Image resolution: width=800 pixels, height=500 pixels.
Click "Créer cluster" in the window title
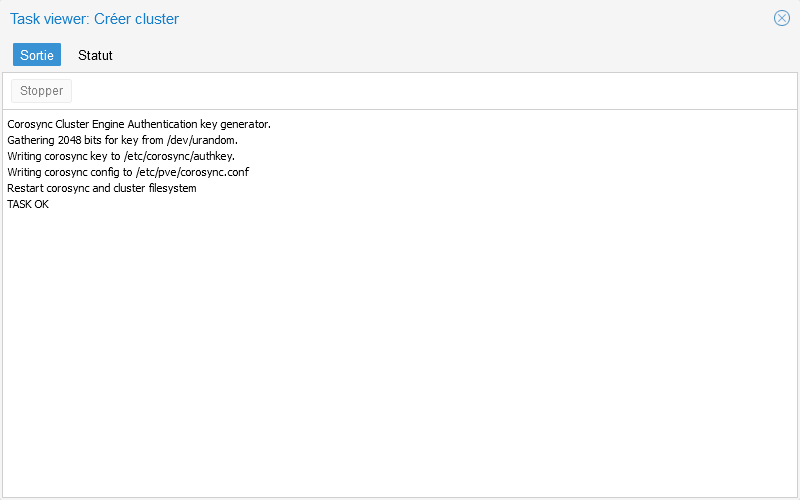pos(137,19)
